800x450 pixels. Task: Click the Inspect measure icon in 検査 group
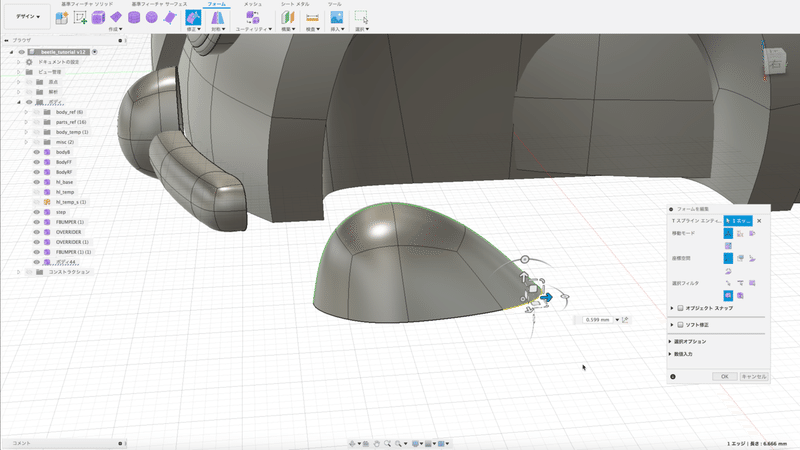[x=312, y=17]
